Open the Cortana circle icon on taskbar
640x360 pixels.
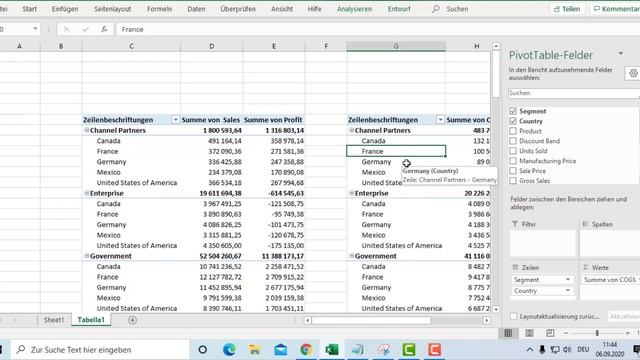click(202, 350)
